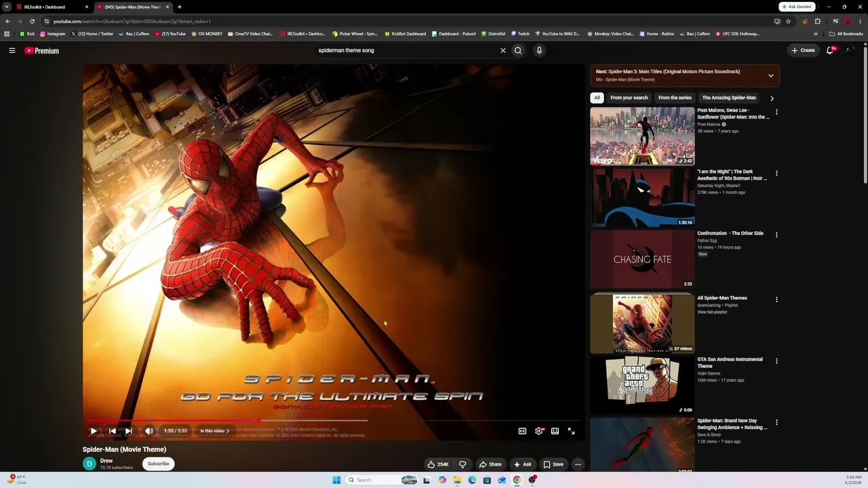Open Windows Start menu
868x488 pixels.
(336, 480)
